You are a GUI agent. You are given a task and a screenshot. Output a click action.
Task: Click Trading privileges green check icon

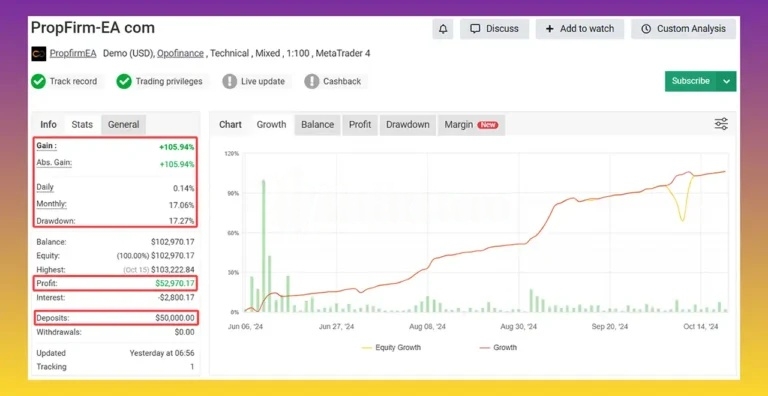tap(124, 81)
